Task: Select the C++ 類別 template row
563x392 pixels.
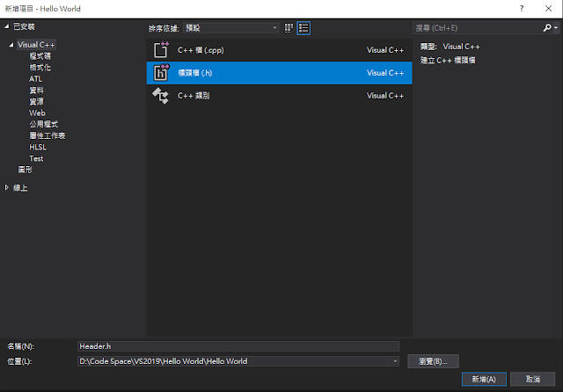Action: (x=280, y=96)
